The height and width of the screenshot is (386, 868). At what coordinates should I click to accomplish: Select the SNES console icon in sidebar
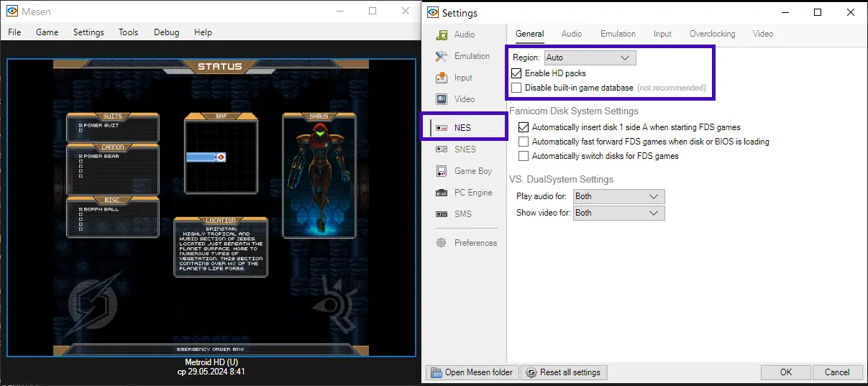pyautogui.click(x=442, y=150)
